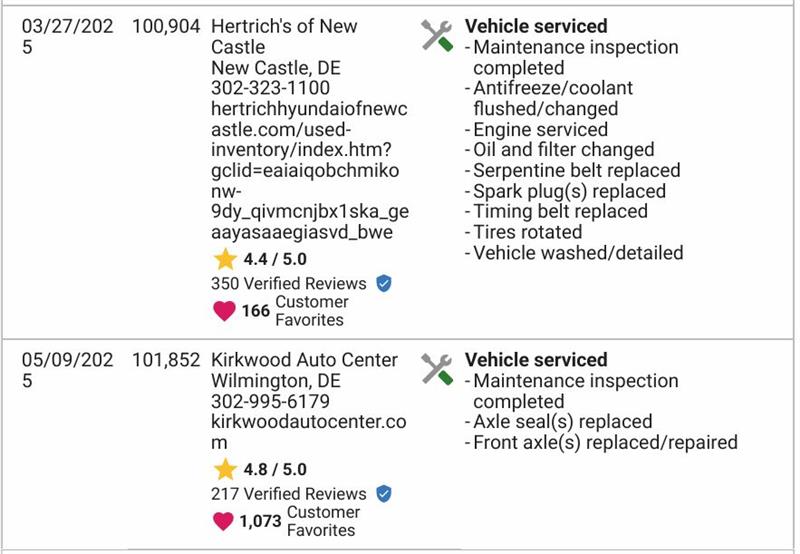Click the verified badge after 217 Verified Reviews
The image size is (800, 554).
point(384,494)
